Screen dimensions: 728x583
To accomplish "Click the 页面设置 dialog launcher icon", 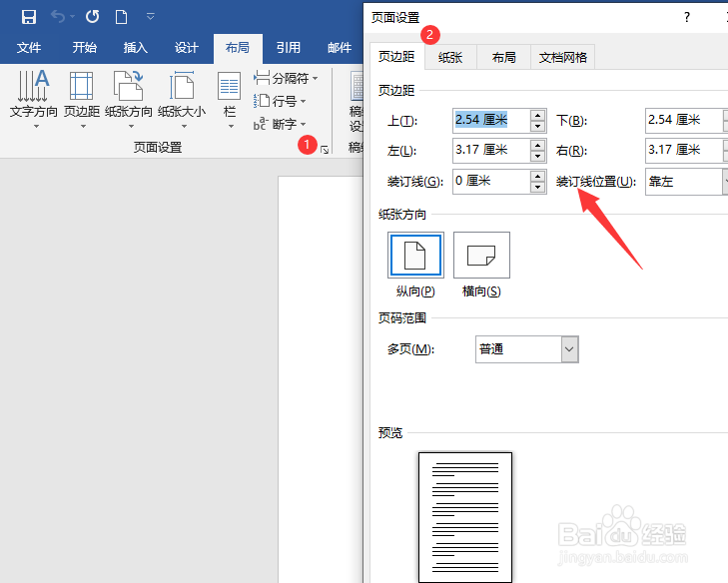I will [325, 150].
